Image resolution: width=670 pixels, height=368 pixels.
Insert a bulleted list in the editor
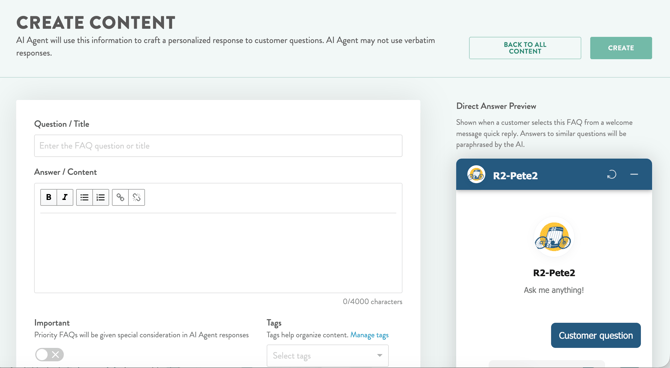pyautogui.click(x=84, y=197)
